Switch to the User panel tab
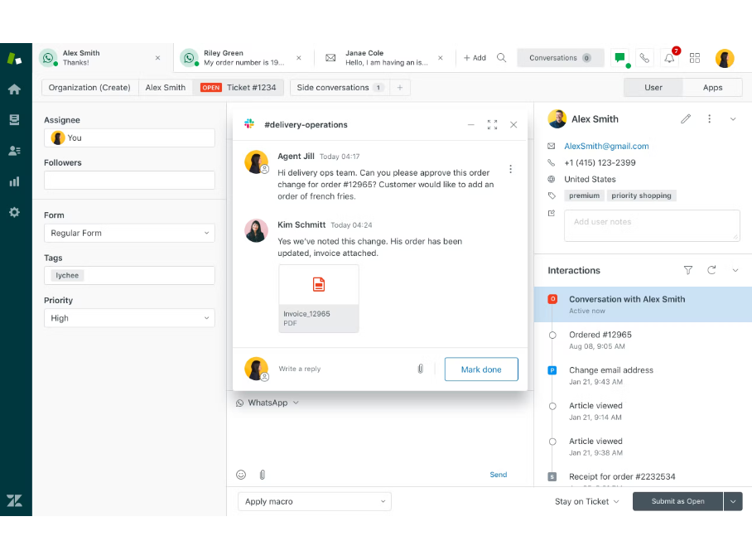Viewport: 752px width, 560px height. point(653,87)
